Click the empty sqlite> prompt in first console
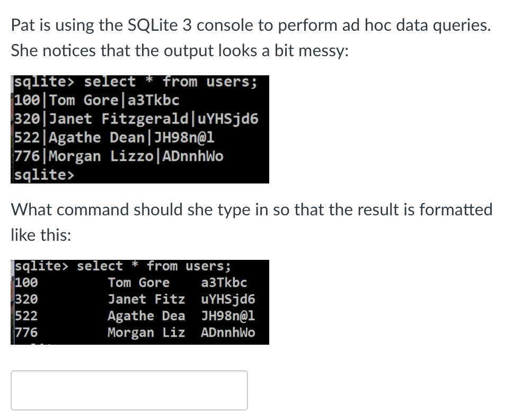513x420 pixels. [x=44, y=174]
